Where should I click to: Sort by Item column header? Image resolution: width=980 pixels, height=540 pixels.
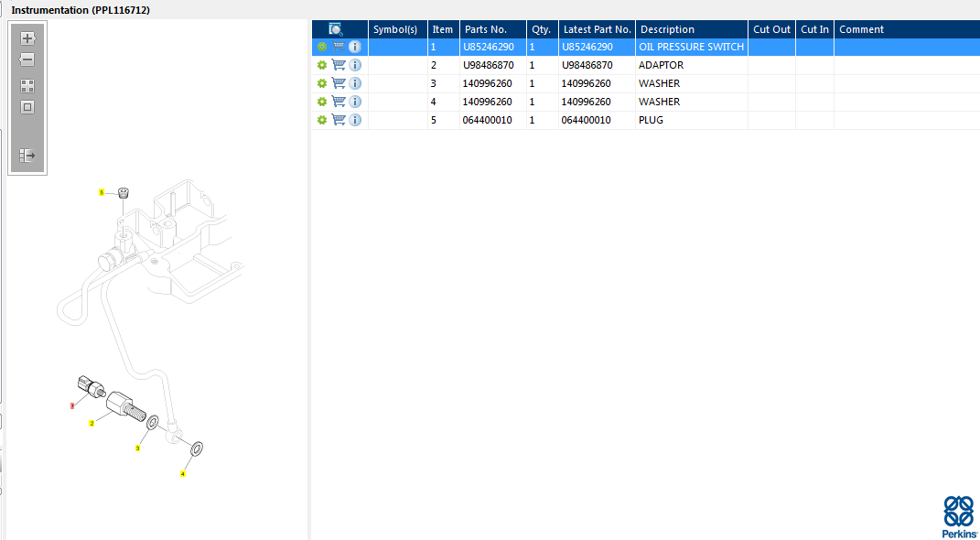[444, 29]
